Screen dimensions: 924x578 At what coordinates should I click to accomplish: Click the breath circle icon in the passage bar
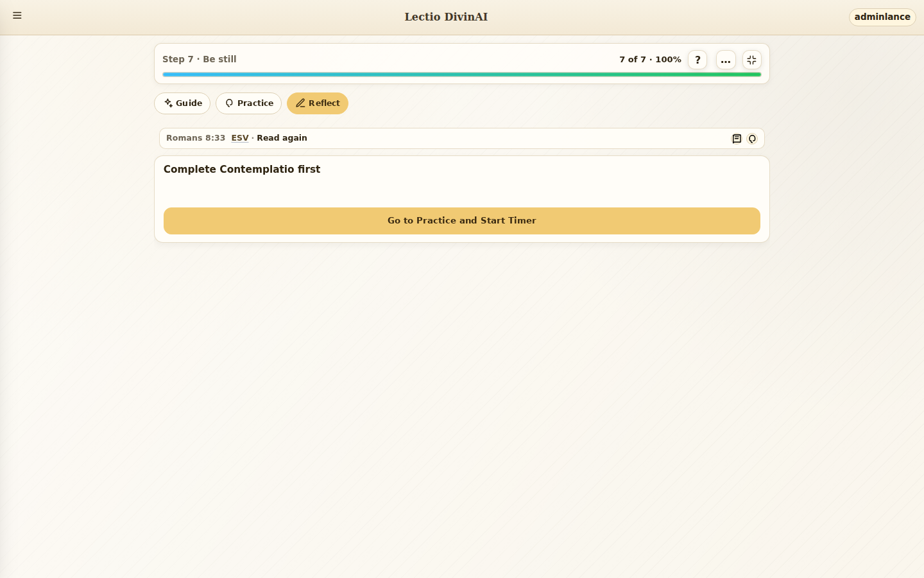(752, 139)
